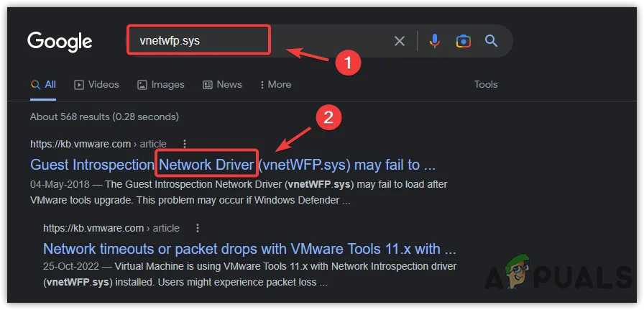Screen dimensions: 644x310
Task: Clear the search box with X icon
Action: (399, 41)
